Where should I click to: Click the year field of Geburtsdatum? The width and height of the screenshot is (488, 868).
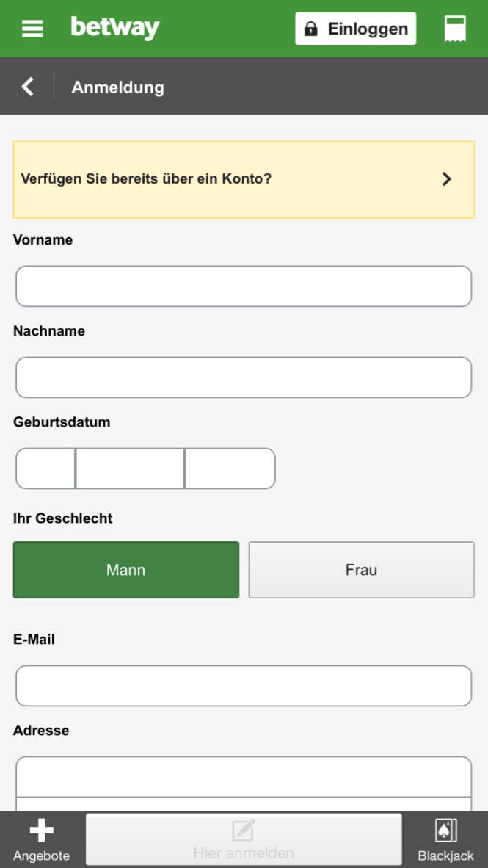[x=229, y=468]
